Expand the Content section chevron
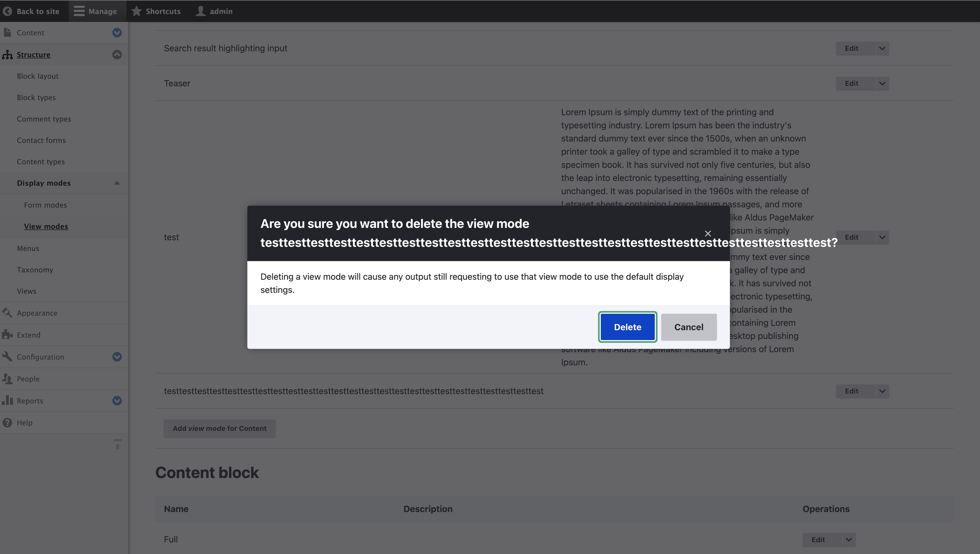980x554 pixels. [x=117, y=33]
